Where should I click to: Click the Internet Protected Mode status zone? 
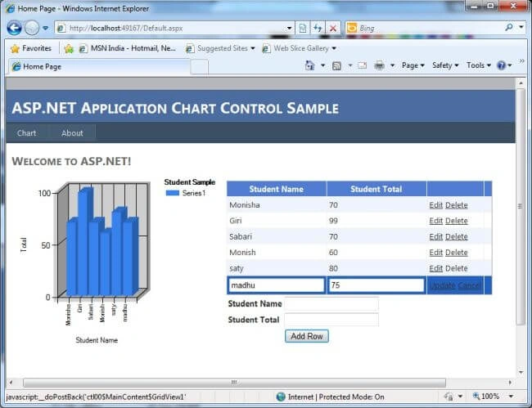point(331,397)
